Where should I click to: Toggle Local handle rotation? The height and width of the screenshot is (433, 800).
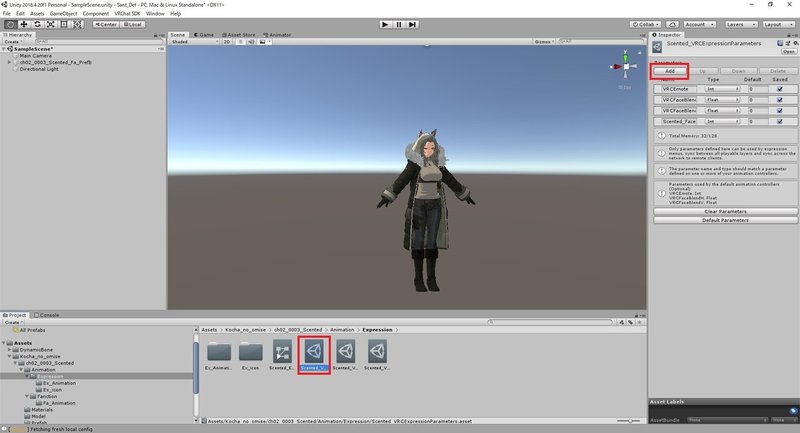(133, 24)
